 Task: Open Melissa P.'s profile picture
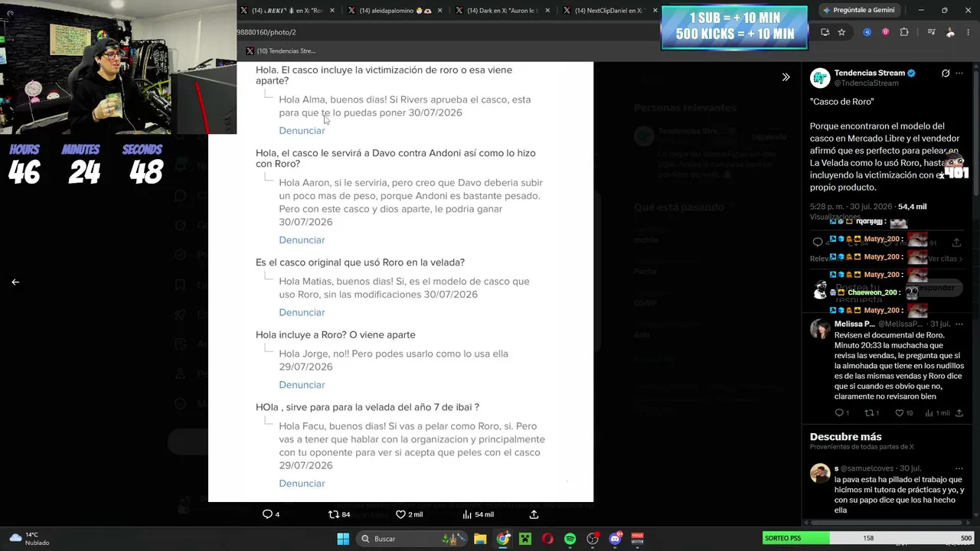point(820,329)
